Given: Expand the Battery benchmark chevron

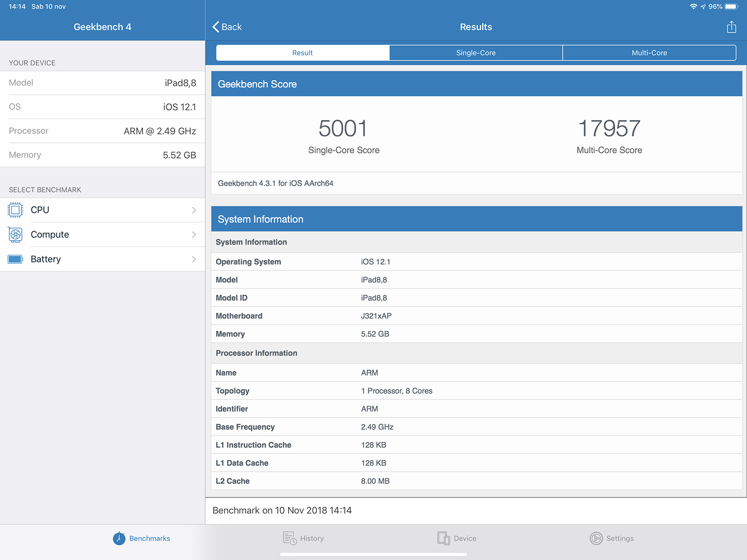Looking at the screenshot, I should point(194,259).
